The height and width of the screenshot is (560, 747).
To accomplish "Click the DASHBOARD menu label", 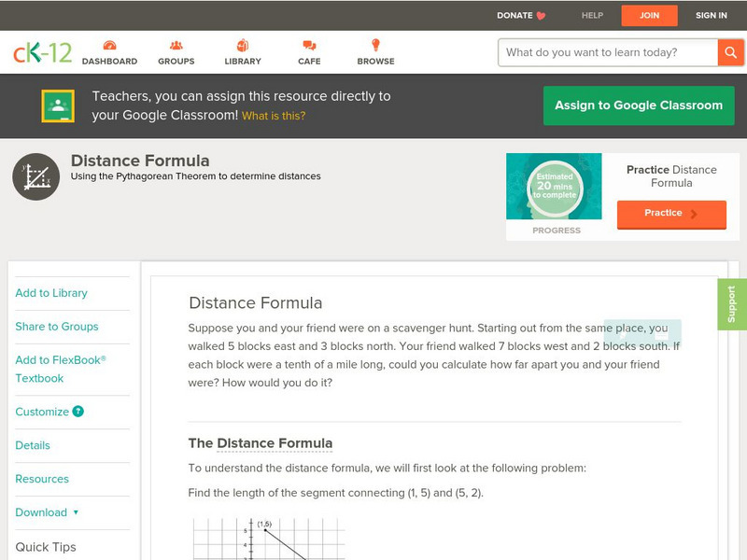I will (109, 62).
